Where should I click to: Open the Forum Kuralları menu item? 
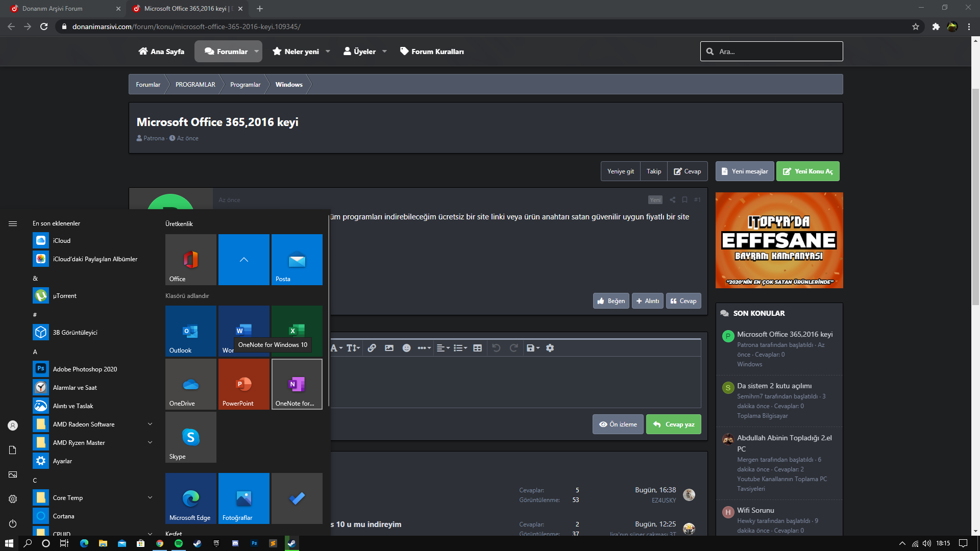click(x=432, y=52)
